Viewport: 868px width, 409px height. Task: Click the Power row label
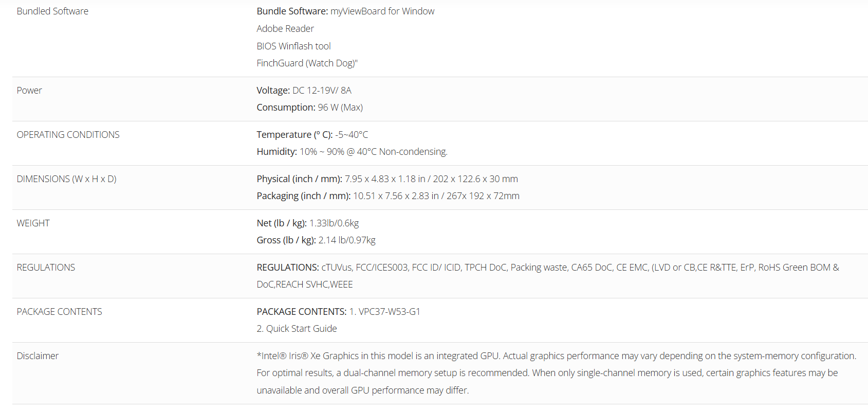coord(29,91)
